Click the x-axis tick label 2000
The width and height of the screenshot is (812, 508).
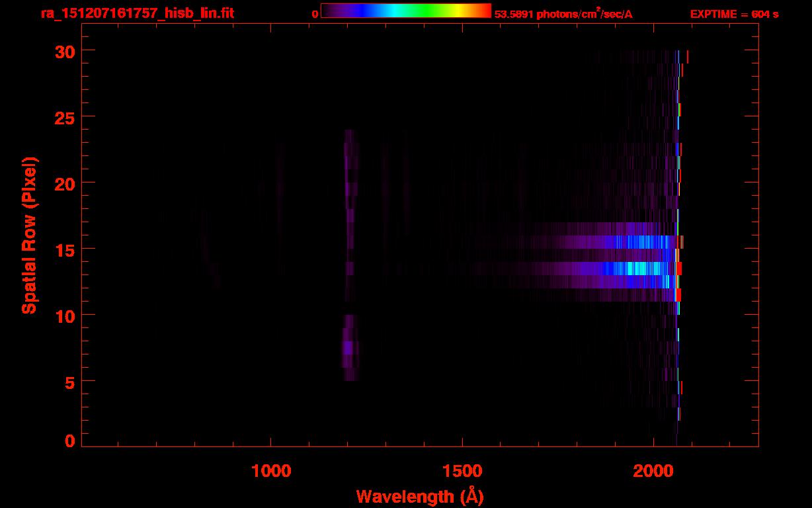pyautogui.click(x=653, y=471)
